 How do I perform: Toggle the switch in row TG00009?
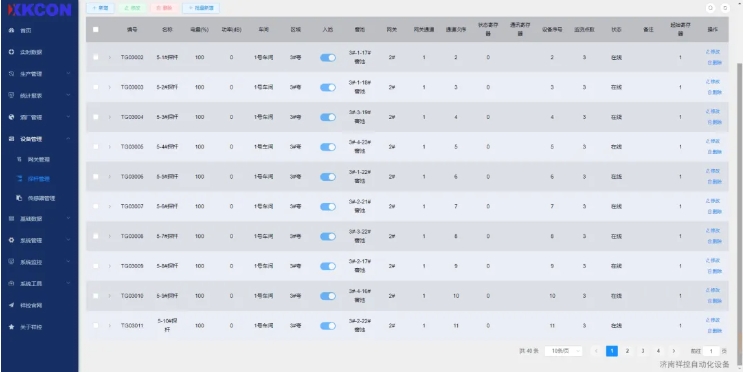tap(328, 267)
